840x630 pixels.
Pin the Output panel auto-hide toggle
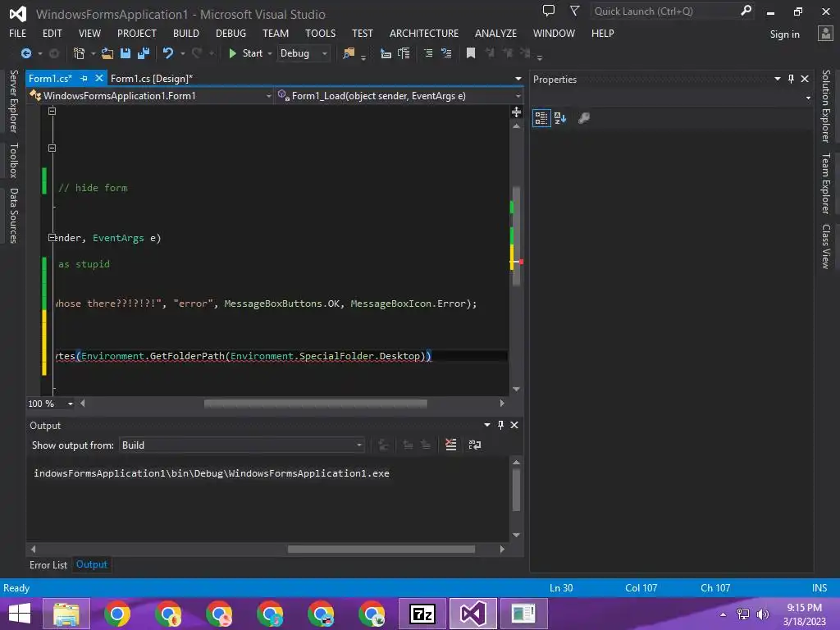[501, 425]
